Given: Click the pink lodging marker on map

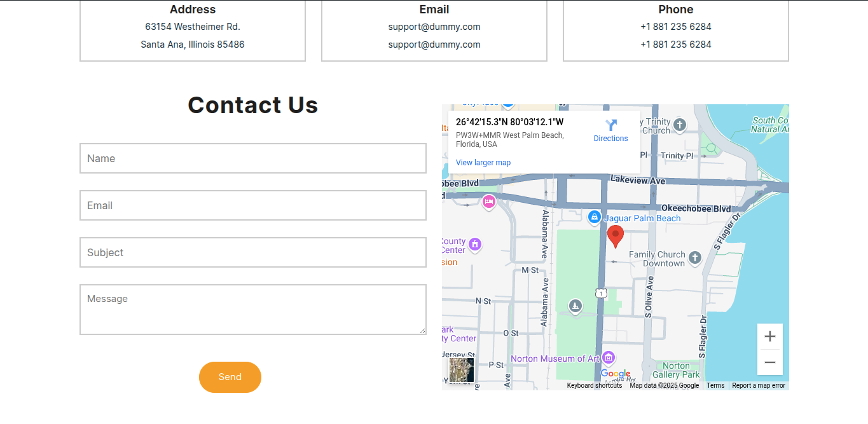Looking at the screenshot, I should [489, 202].
